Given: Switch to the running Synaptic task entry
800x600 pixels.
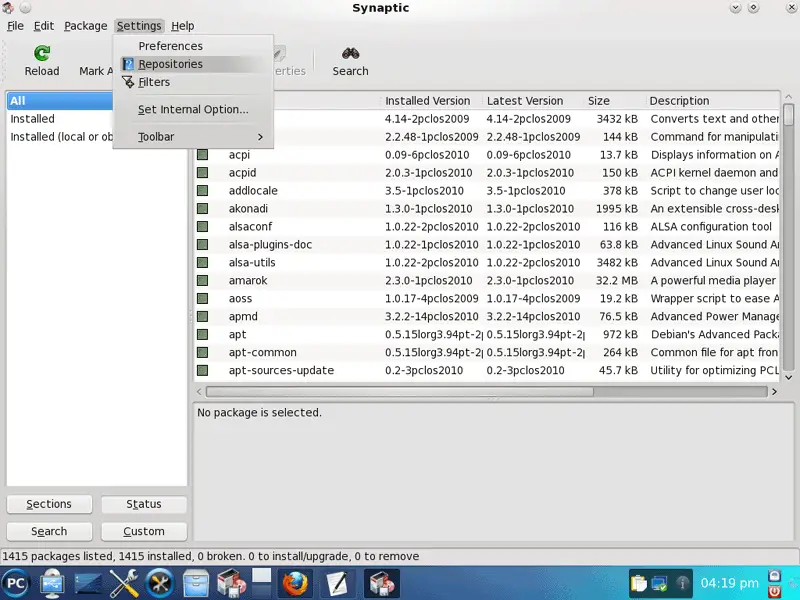Looking at the screenshot, I should [382, 583].
